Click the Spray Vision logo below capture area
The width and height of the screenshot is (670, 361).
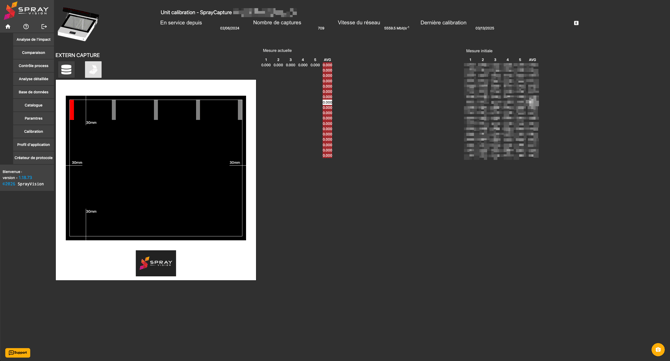click(156, 263)
